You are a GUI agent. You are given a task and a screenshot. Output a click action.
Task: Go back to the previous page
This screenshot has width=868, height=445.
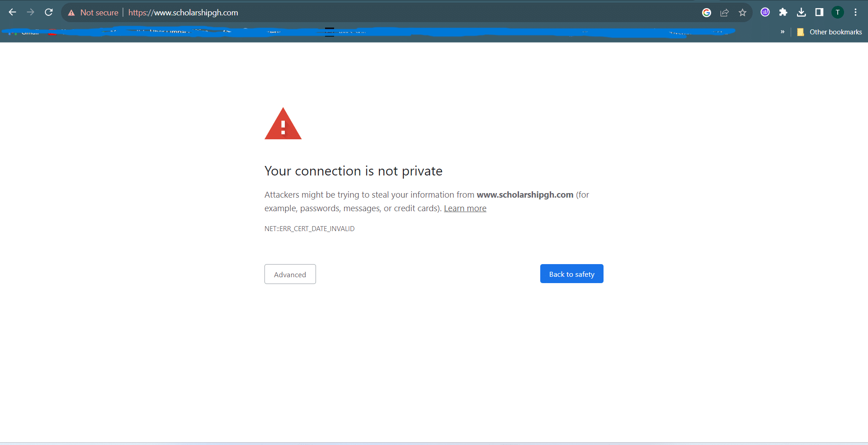13,12
